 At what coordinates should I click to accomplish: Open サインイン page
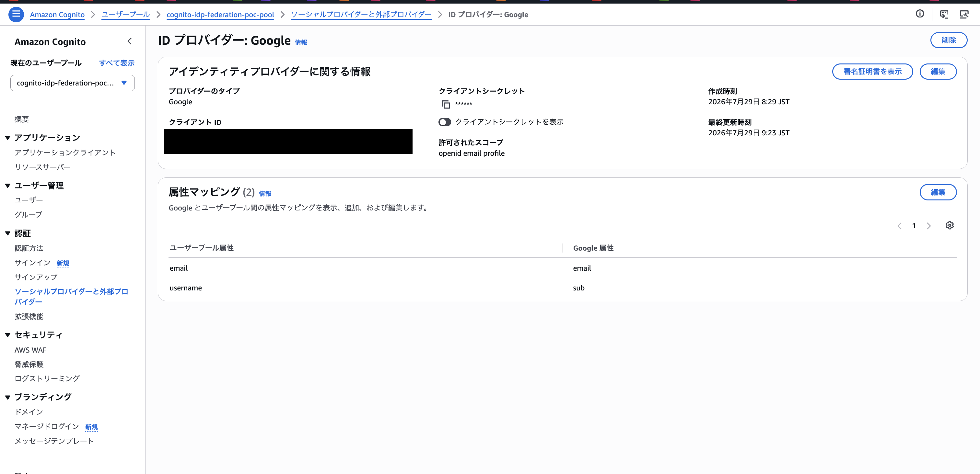[x=32, y=263]
